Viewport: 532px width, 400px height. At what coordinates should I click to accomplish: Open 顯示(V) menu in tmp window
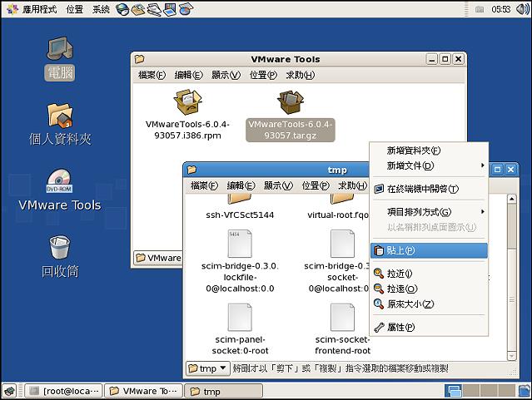tap(278, 185)
